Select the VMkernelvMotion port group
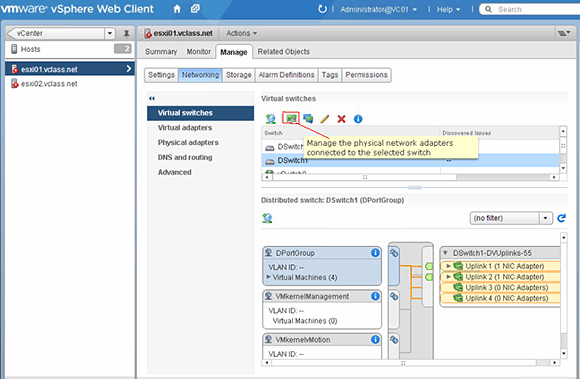 tap(322, 346)
